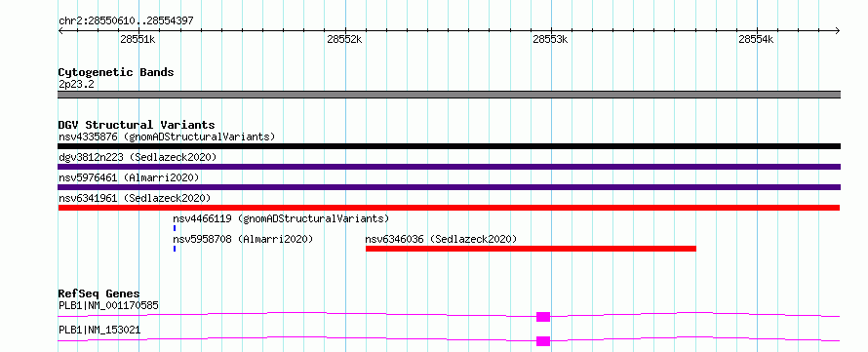Click the 28552k ruler position

pos(344,39)
